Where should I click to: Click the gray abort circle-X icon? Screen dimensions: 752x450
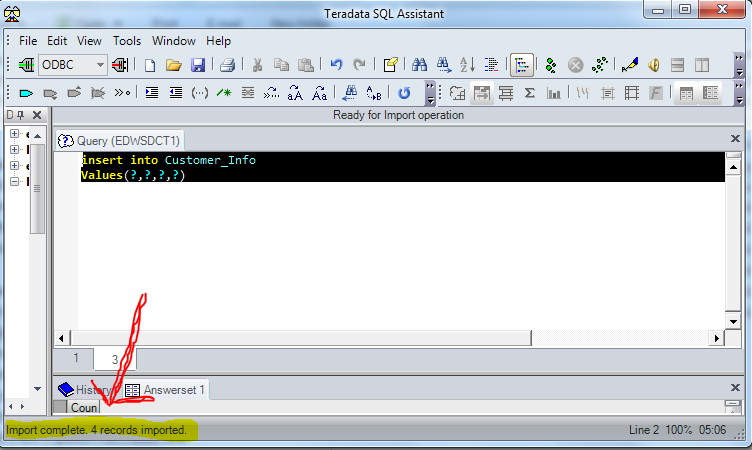coord(576,65)
